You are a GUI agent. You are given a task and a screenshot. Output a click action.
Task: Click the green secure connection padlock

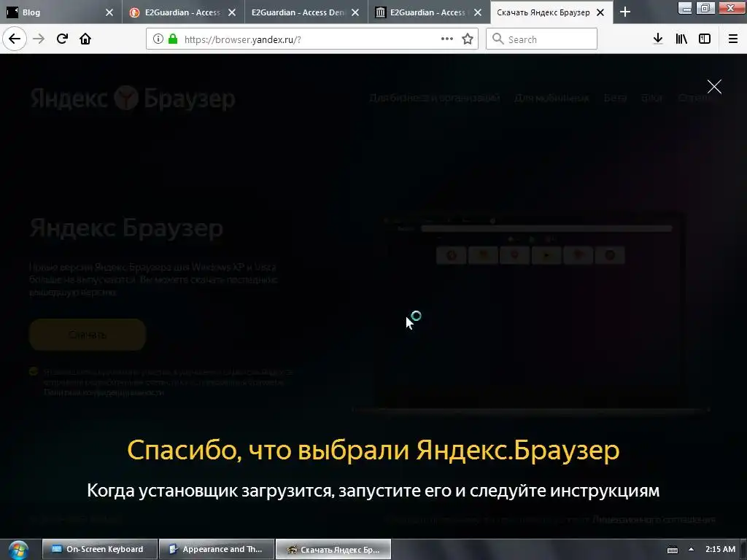pos(173,39)
